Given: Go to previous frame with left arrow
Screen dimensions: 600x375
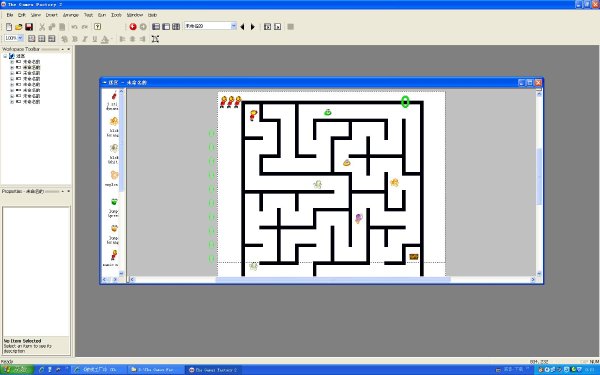Looking at the screenshot, I should (x=242, y=27).
